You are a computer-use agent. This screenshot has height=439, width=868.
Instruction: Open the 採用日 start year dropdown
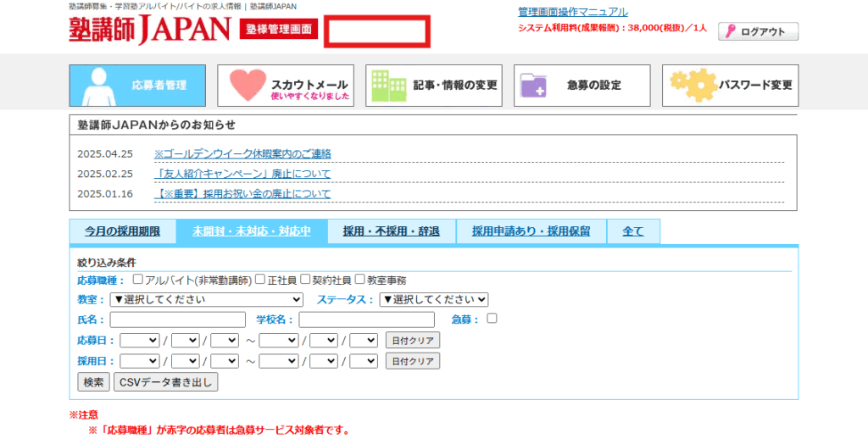point(140,361)
